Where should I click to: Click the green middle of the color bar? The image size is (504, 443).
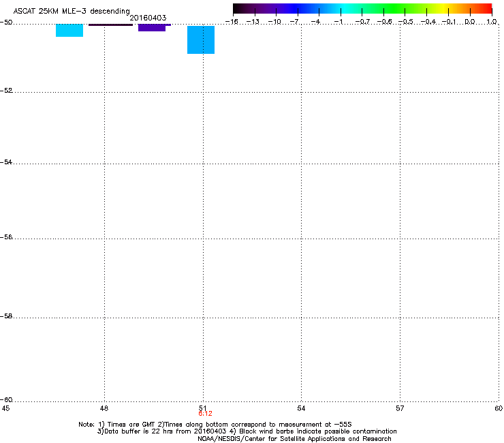395,9
